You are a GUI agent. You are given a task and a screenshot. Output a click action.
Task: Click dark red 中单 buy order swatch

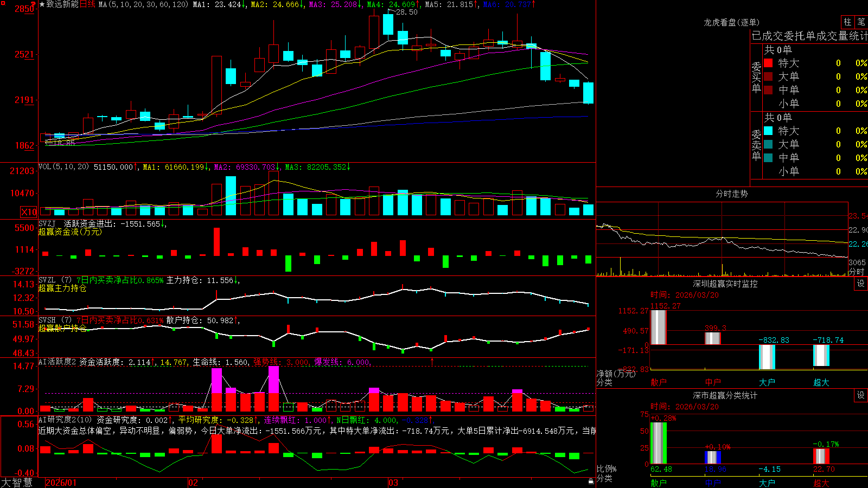pyautogui.click(x=768, y=90)
